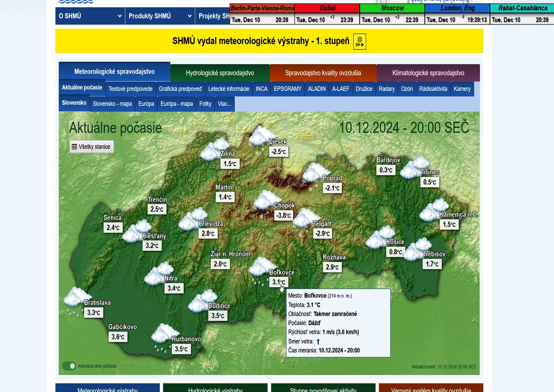The width and height of the screenshot is (554, 392).
Task: Open the Meteorologické výstrahy button below the map
Action: click(107, 389)
